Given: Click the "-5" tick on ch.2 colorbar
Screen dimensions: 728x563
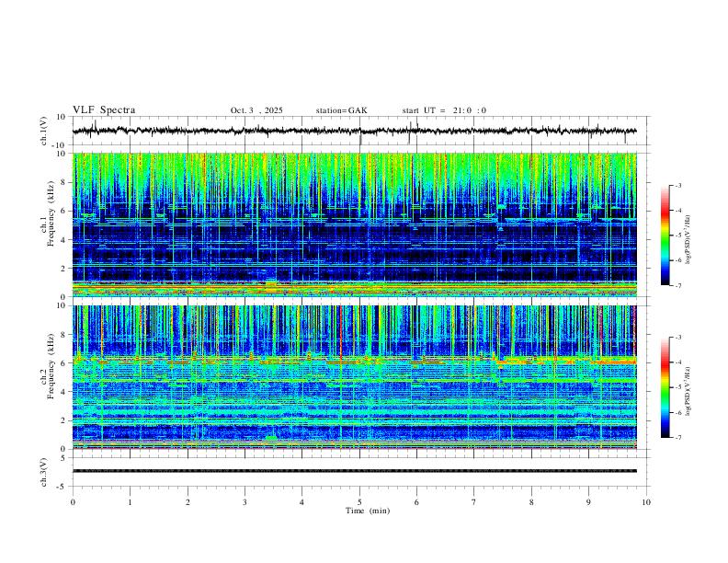Looking at the screenshot, I should 678,387.
